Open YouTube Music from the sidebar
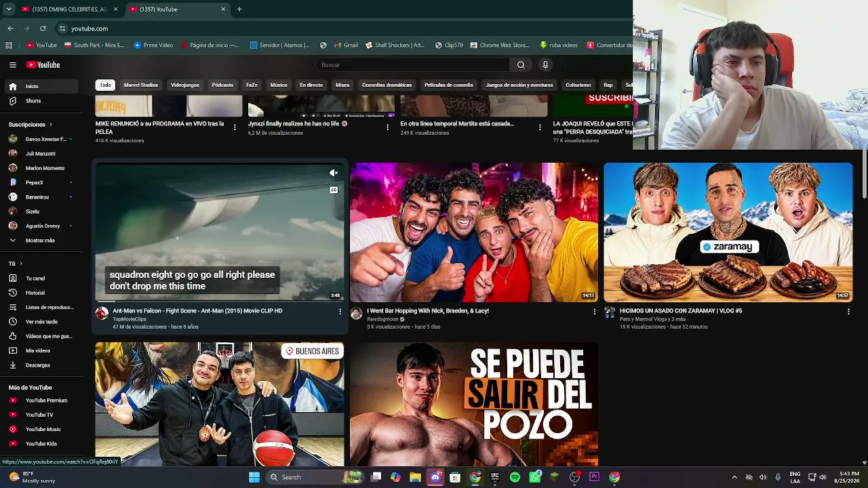868x488 pixels. coord(41,429)
